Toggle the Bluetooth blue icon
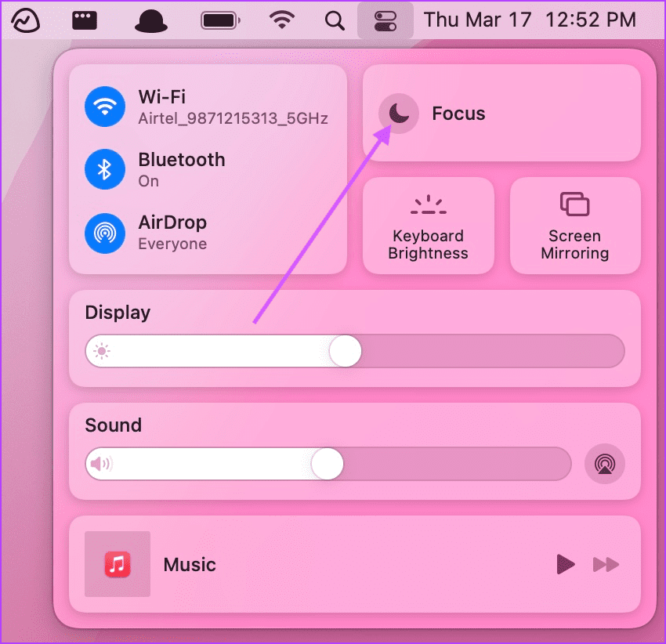 pos(105,169)
